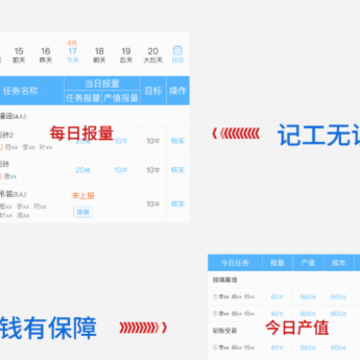Click the 操作 column header

(x=178, y=91)
